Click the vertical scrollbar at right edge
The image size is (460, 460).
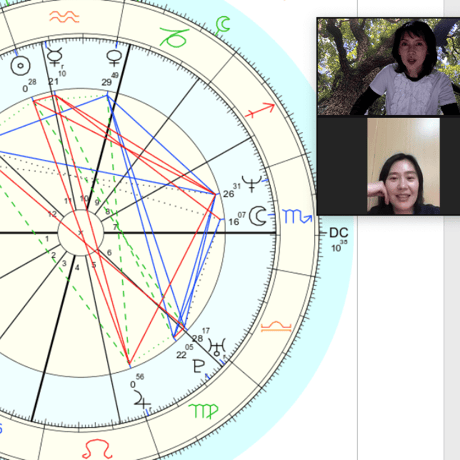(x=452, y=230)
